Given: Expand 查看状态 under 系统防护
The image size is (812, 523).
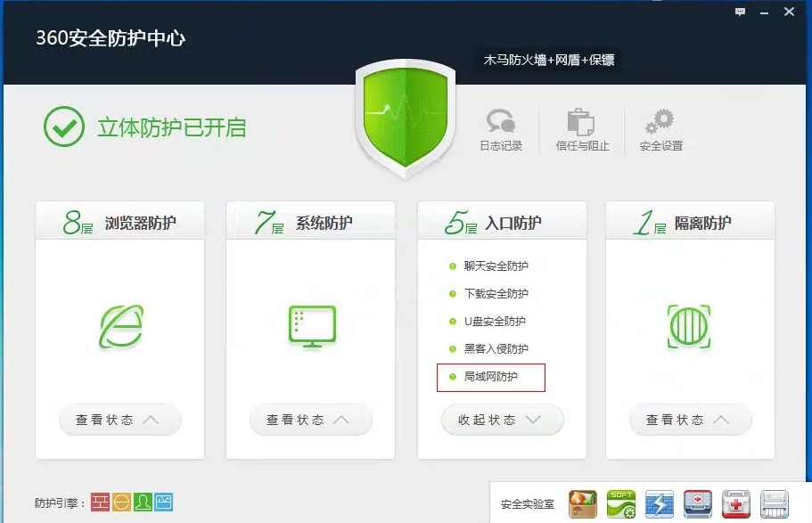Looking at the screenshot, I should tap(311, 420).
